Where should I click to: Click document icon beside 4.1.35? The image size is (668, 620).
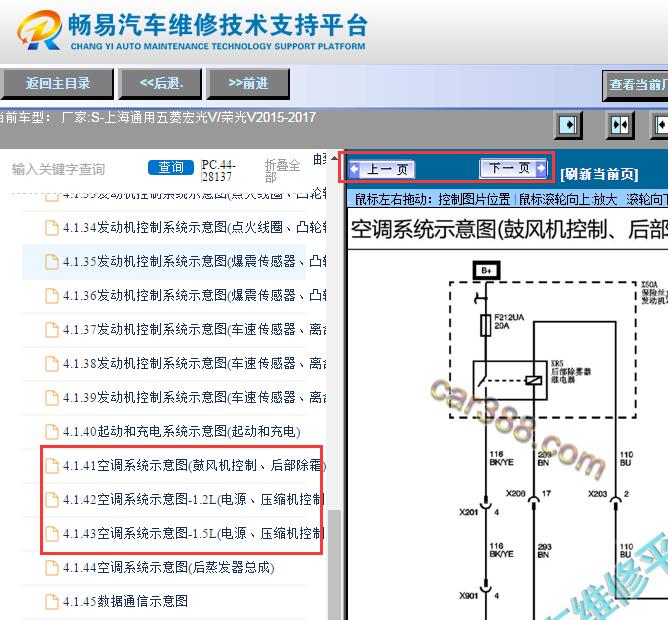pyautogui.click(x=52, y=262)
